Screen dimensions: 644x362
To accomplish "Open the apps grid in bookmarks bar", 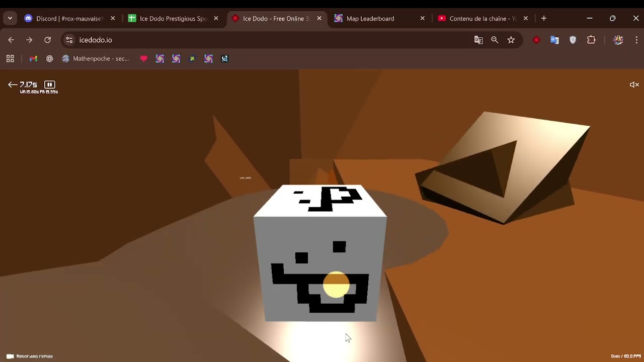I will click(x=10, y=59).
